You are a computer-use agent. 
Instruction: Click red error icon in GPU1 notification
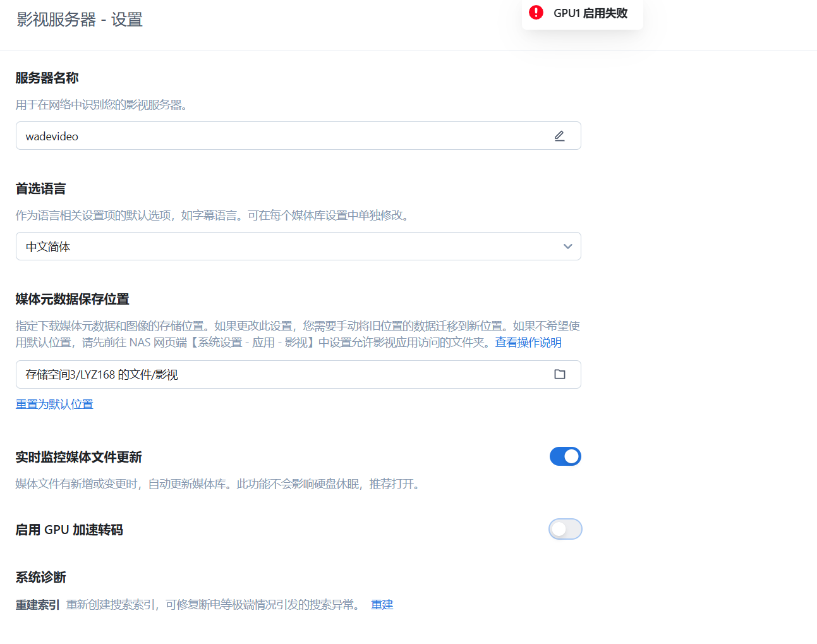tap(536, 13)
